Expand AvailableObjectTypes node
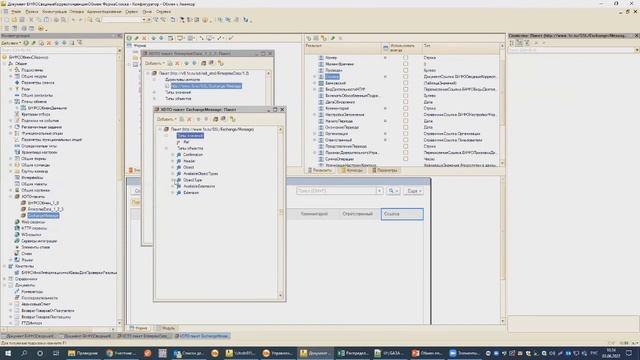 tap(173, 173)
